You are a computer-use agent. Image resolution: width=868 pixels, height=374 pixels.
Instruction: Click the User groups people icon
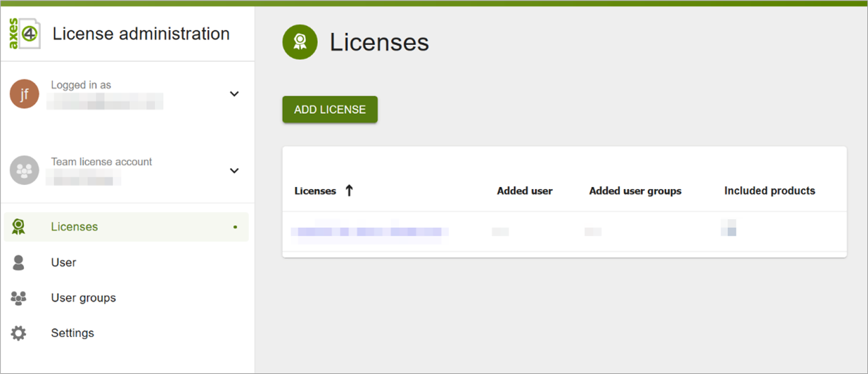pos(19,298)
